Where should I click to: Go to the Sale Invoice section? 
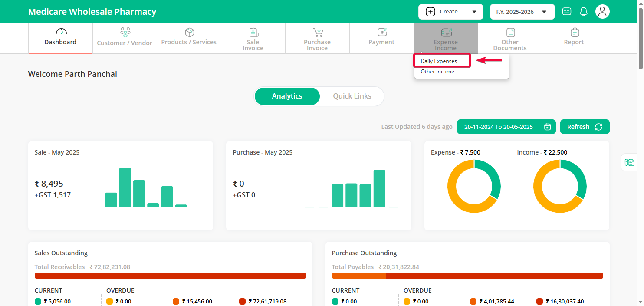253,39
